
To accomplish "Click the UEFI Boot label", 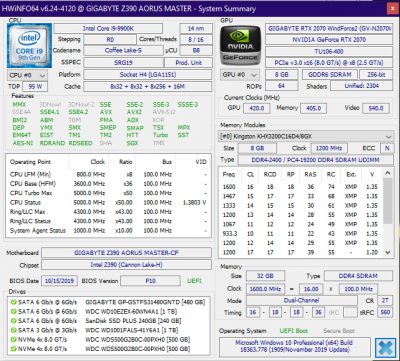I will coord(294,331).
